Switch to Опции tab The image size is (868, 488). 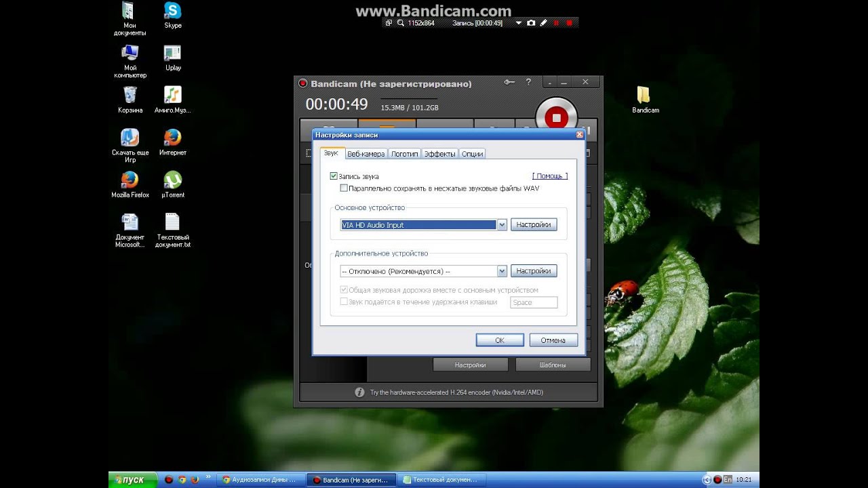(x=473, y=154)
